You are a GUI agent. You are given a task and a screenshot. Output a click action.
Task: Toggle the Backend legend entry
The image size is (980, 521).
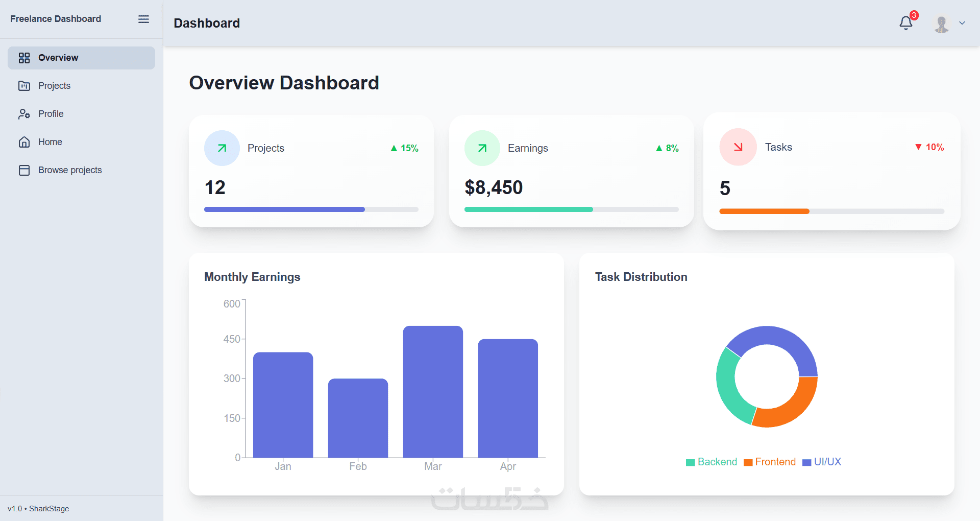click(712, 462)
